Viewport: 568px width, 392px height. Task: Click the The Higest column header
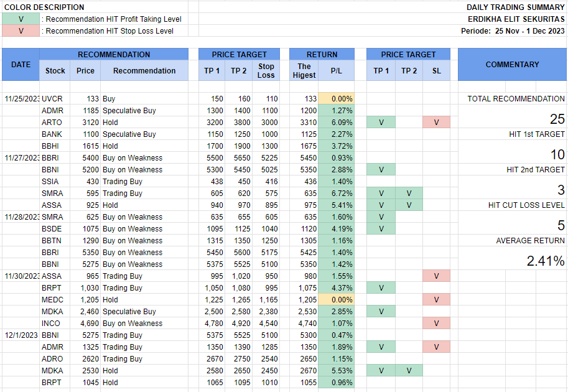tap(304, 71)
